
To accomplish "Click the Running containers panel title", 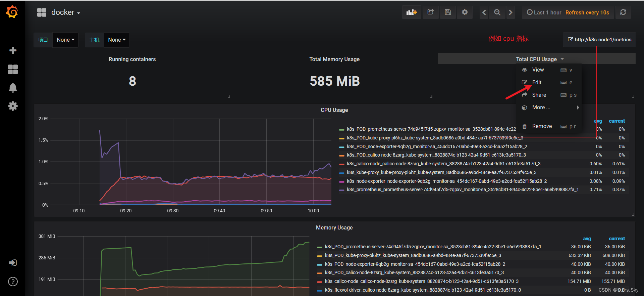I will tap(132, 59).
